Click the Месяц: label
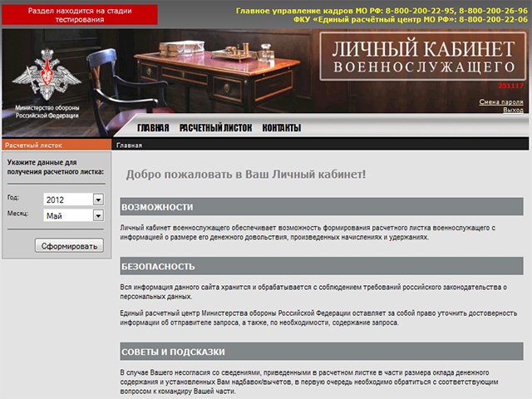Screen dimensions: 532x399 tap(17, 214)
